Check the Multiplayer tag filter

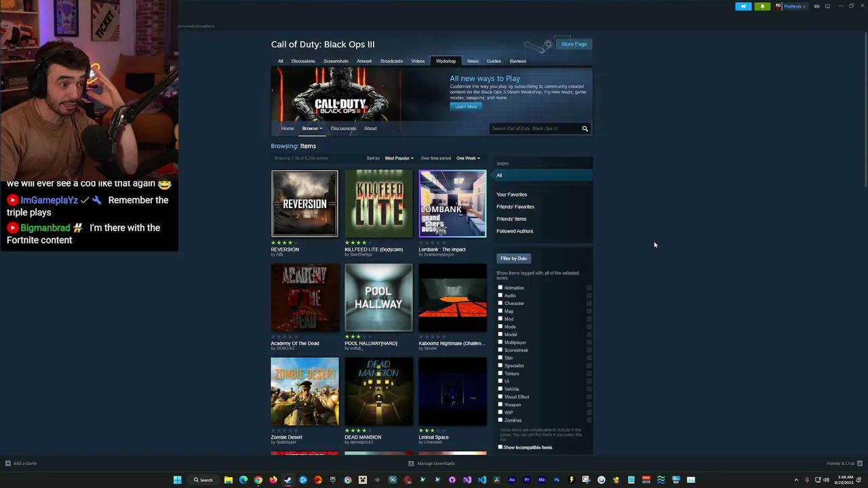pos(500,342)
